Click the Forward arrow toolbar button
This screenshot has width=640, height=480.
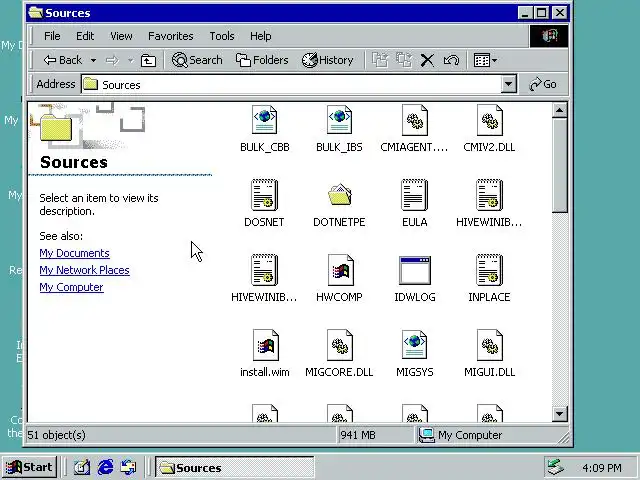[x=112, y=60]
